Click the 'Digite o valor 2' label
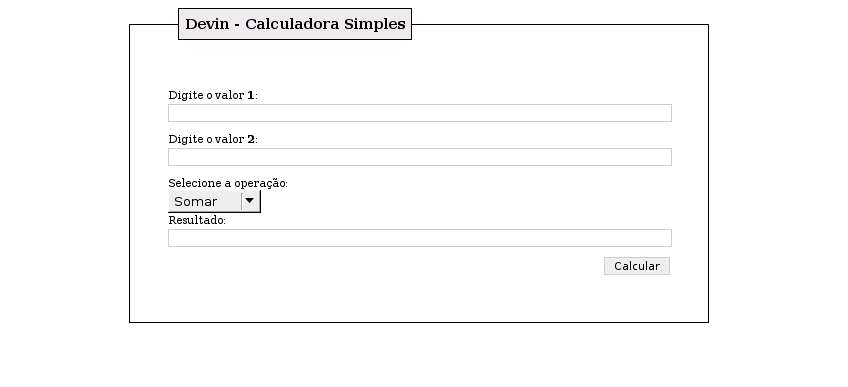The height and width of the screenshot is (387, 848). [213, 139]
